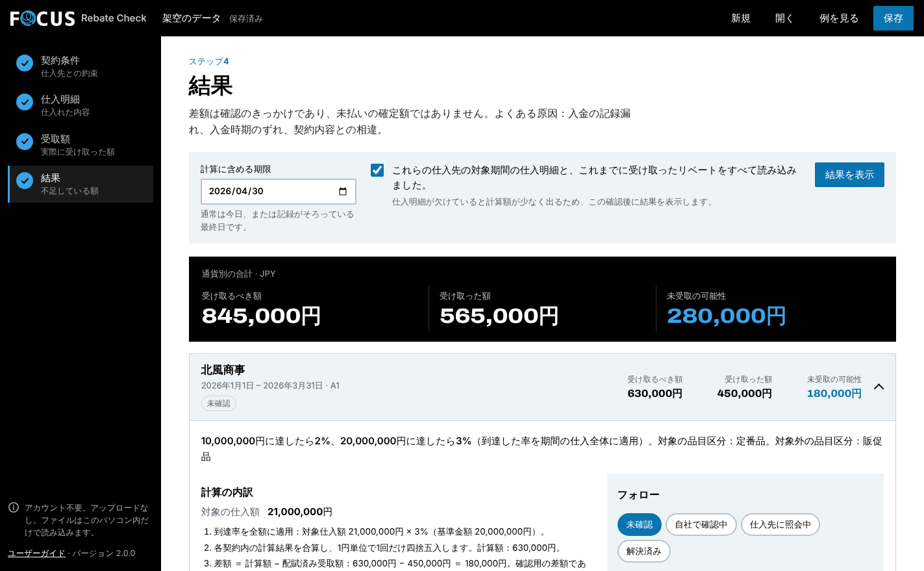The image size is (924, 571).
Task: Select the 結果 step in sidebar
Action: coord(81,184)
